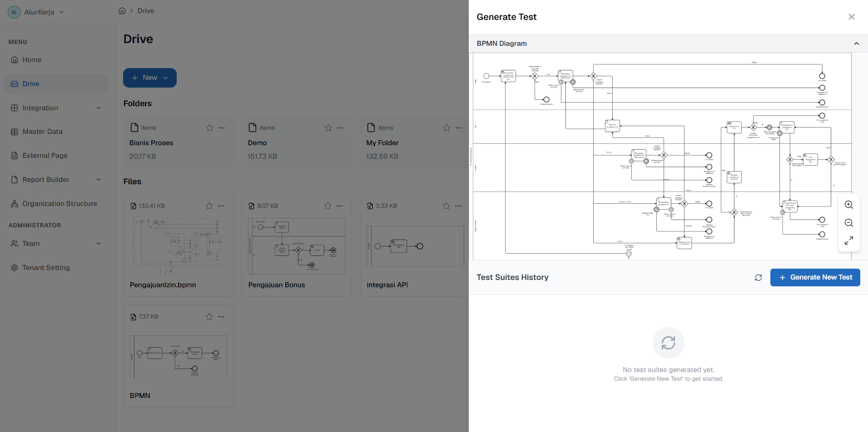Select the Organization Structure sidebar icon
This screenshot has width=868, height=432.
(14, 203)
